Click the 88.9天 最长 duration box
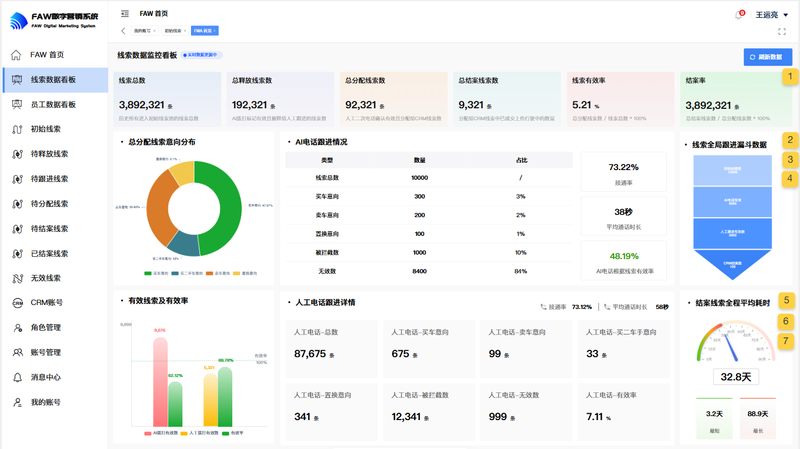This screenshot has height=449, width=800. tap(758, 418)
